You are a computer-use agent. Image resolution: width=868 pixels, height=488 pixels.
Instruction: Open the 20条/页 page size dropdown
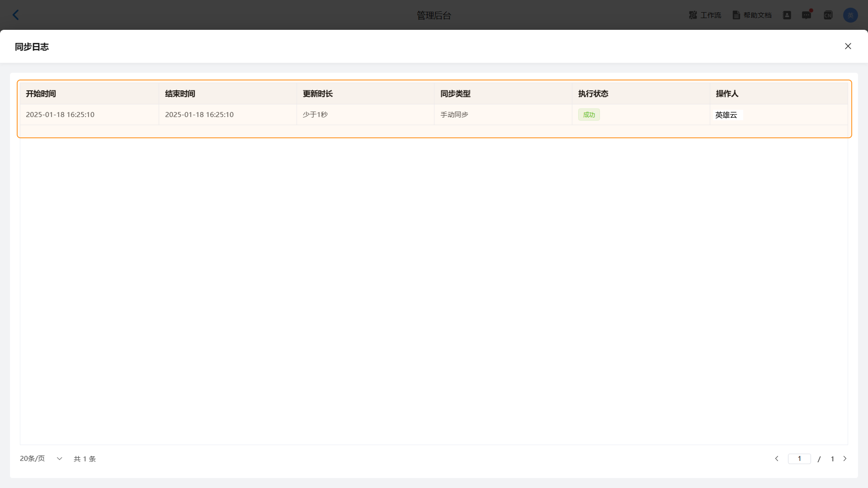pyautogui.click(x=41, y=458)
